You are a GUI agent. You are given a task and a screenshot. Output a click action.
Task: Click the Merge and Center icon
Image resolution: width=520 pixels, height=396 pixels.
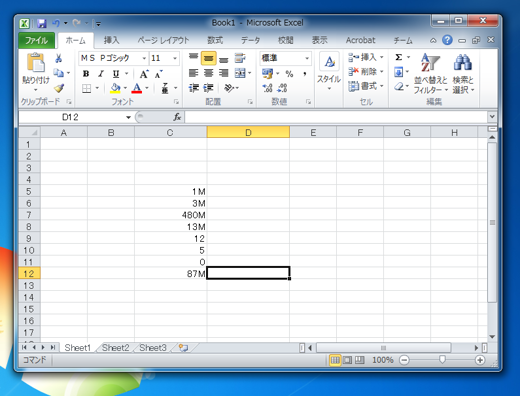[x=240, y=73]
